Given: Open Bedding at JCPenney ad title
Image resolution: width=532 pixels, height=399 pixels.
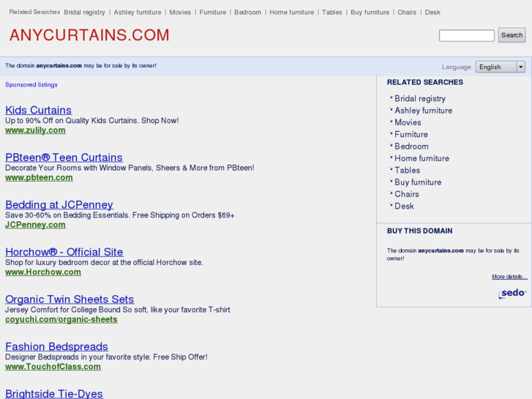Looking at the screenshot, I should pos(59,204).
